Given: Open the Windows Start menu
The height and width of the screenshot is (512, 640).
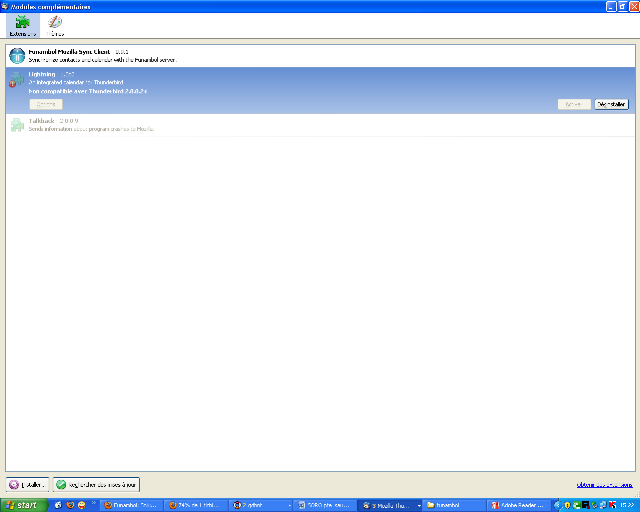Looking at the screenshot, I should click(x=24, y=505).
